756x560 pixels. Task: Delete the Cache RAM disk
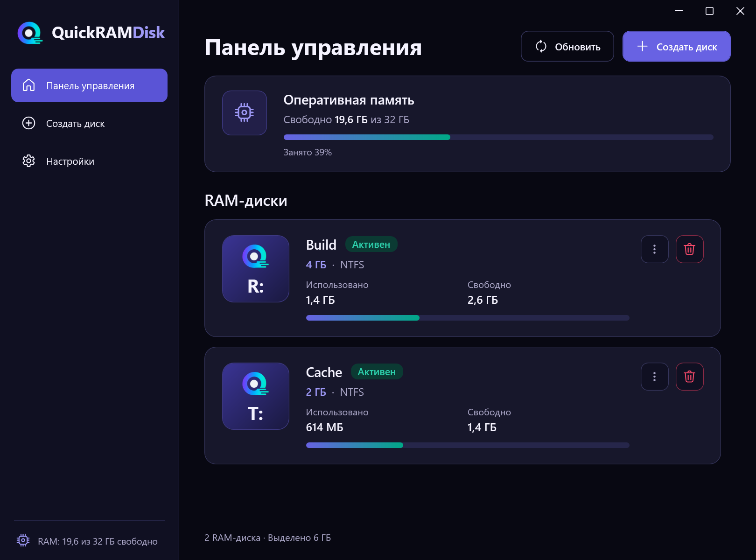point(690,377)
